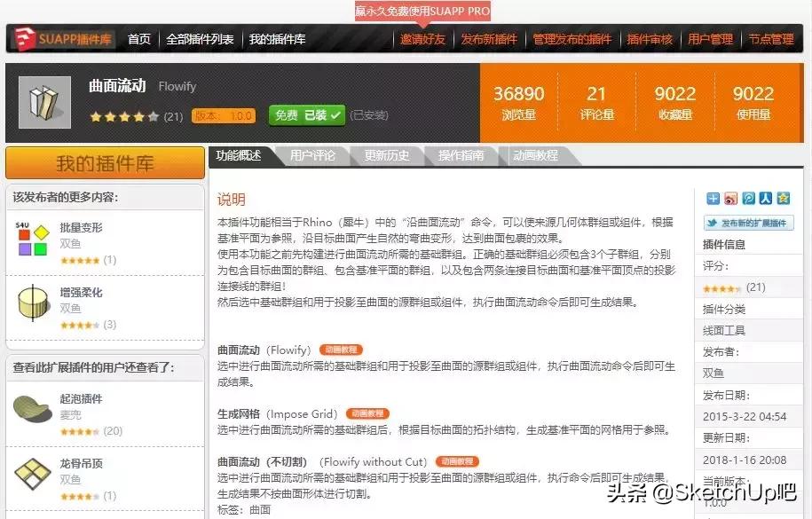Click the Weibo share icon
The height and width of the screenshot is (519, 812).
point(730,199)
